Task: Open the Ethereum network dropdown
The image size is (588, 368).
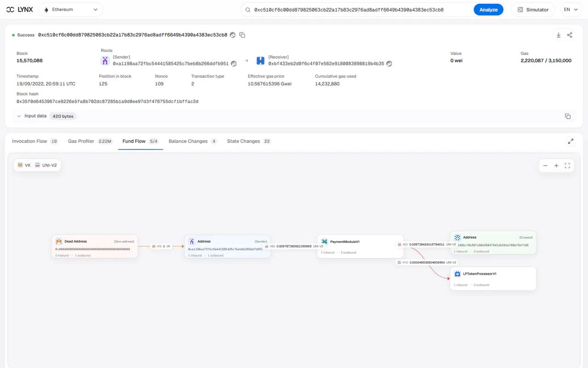Action: click(x=71, y=10)
